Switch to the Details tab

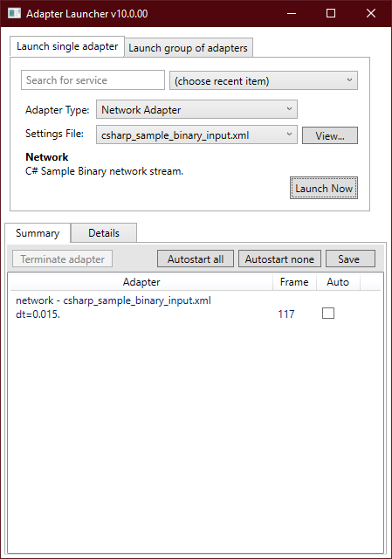point(104,233)
